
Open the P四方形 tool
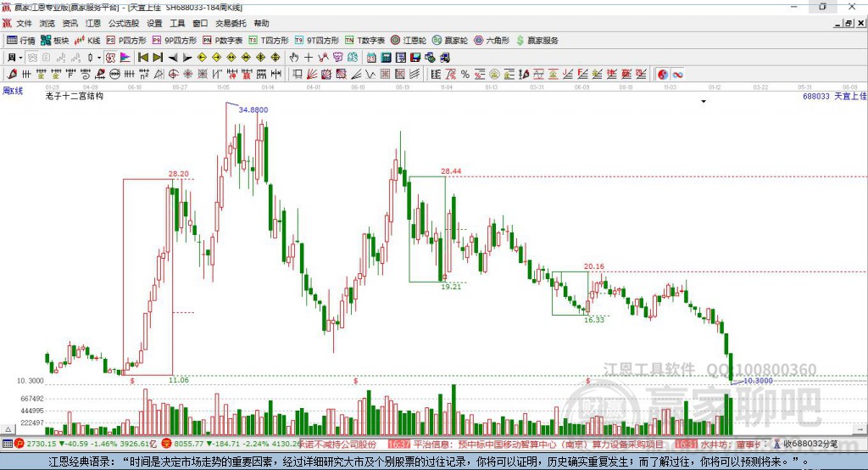click(x=126, y=41)
